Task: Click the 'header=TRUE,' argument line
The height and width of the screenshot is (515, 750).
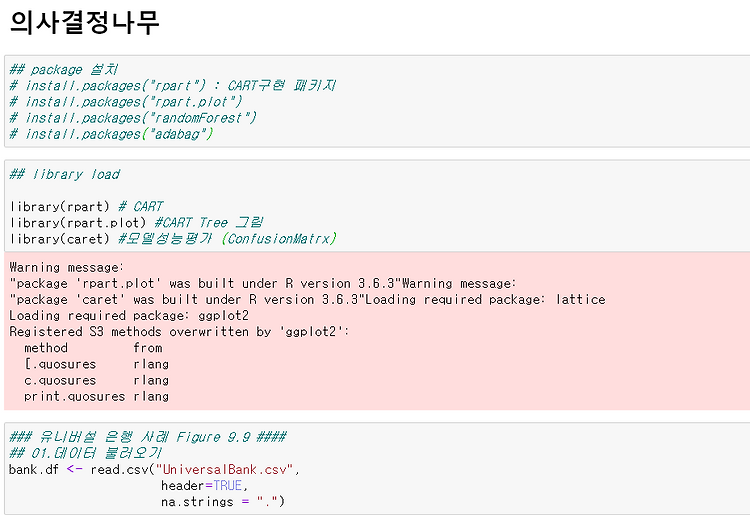Action: (x=204, y=486)
